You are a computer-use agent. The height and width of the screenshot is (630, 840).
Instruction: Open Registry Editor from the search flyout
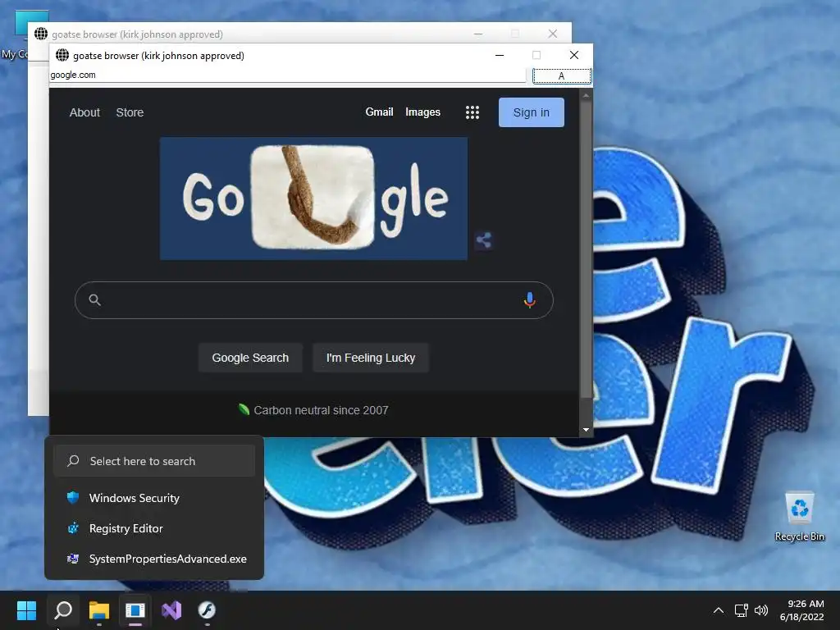pos(154,528)
